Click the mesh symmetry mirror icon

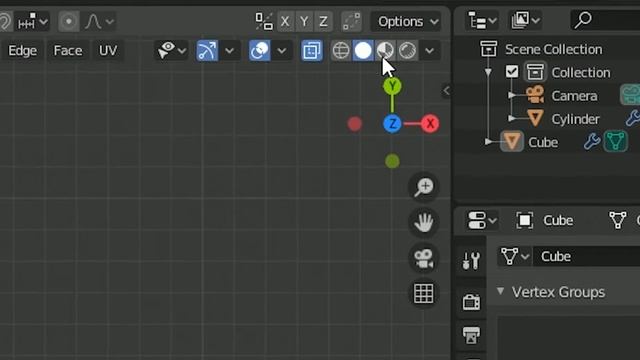tap(264, 21)
